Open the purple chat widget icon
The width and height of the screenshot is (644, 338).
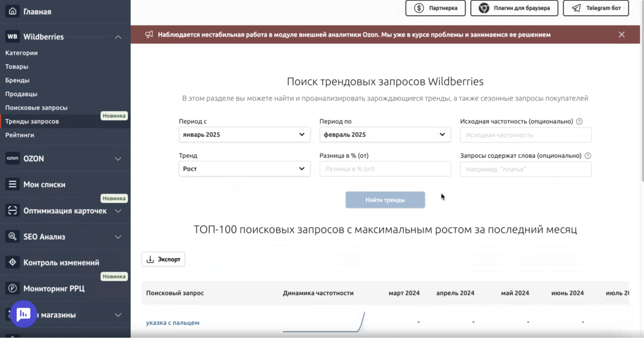coord(23,314)
